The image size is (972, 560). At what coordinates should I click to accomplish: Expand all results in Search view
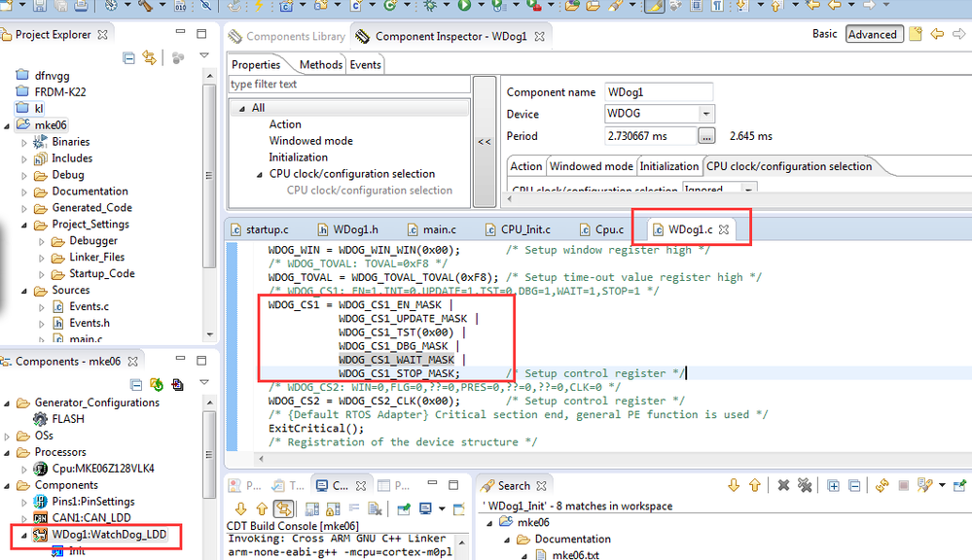coord(833,486)
